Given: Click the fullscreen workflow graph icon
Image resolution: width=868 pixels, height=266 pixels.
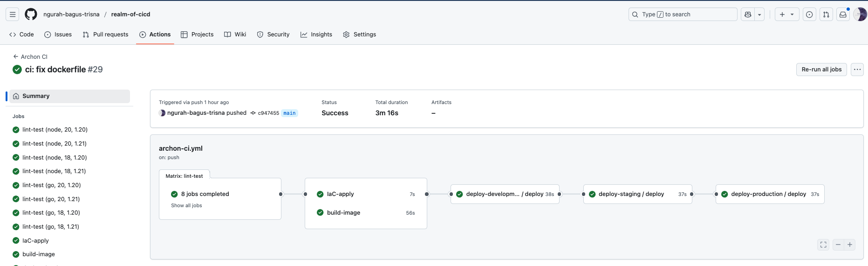Looking at the screenshot, I should (823, 245).
